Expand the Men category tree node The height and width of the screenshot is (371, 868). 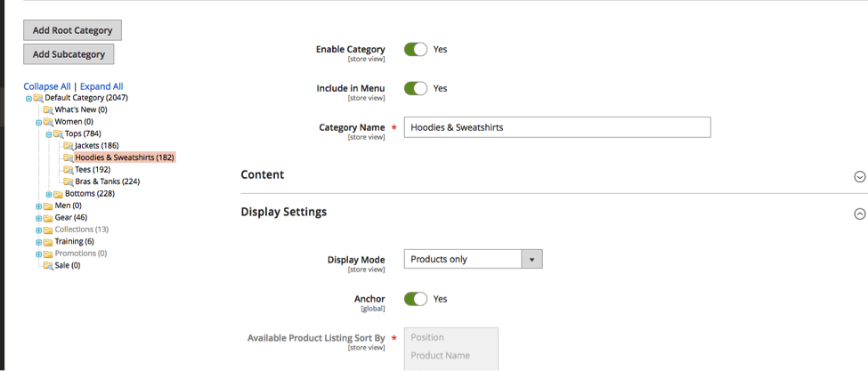click(x=38, y=206)
